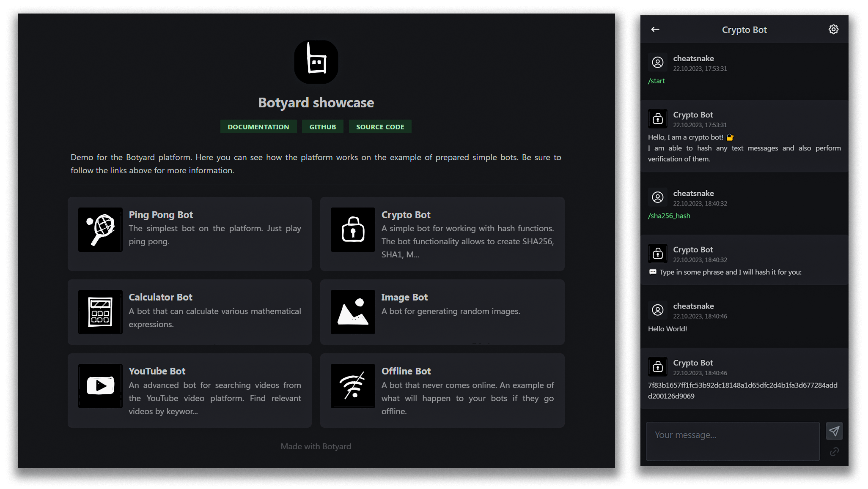Click cheatsnake user avatar on first message
868x489 pixels.
pyautogui.click(x=657, y=63)
